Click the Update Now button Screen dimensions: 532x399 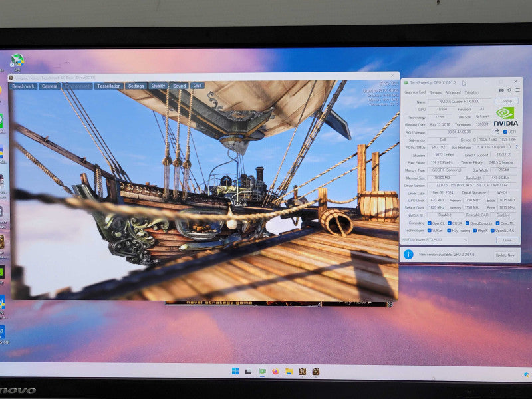coord(505,255)
